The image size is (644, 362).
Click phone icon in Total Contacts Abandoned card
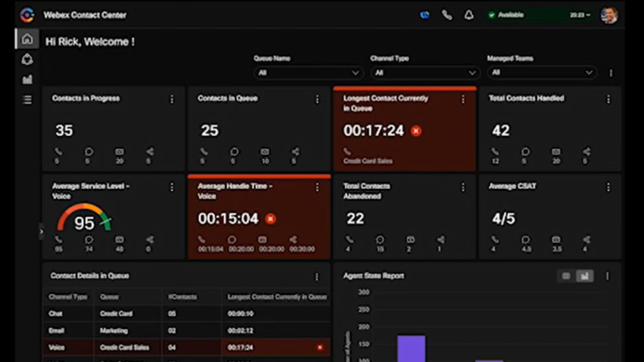click(349, 240)
